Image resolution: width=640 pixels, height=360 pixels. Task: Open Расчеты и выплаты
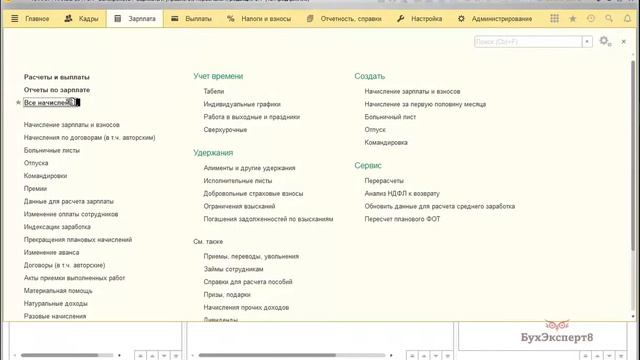pyautogui.click(x=57, y=77)
